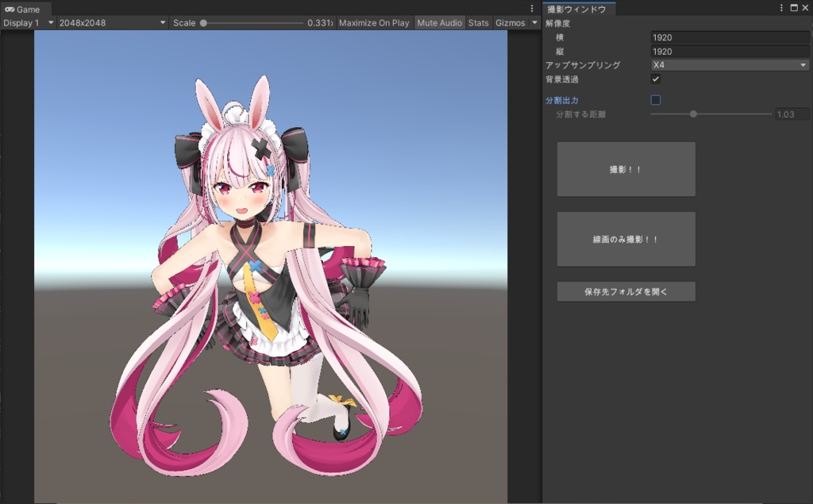Click the 線画のみ撮影！！ button
813x504 pixels.
coord(626,239)
